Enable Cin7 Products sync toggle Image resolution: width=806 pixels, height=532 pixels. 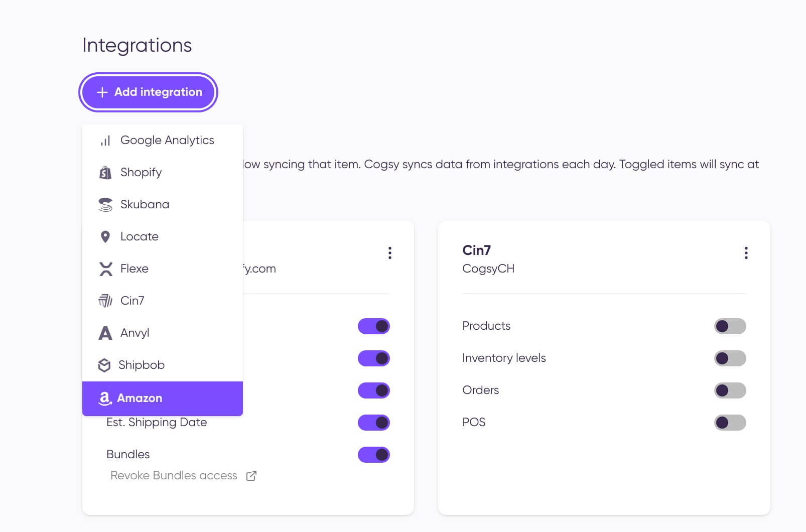730,326
